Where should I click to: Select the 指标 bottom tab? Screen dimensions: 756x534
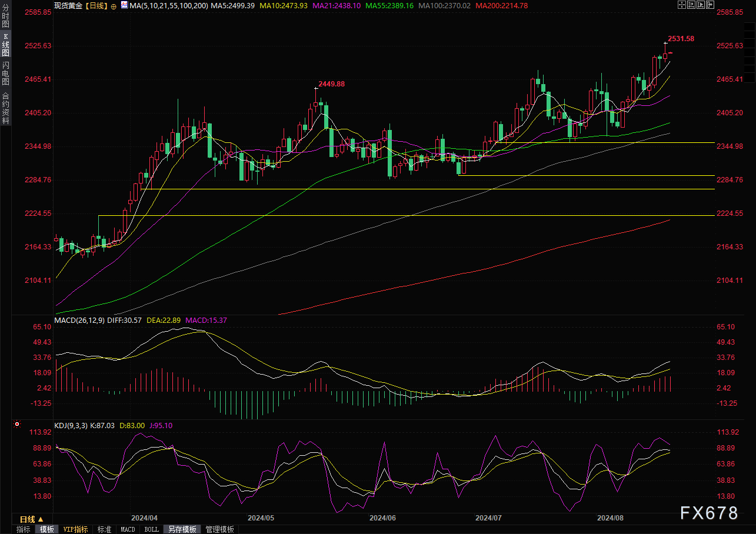(24, 529)
